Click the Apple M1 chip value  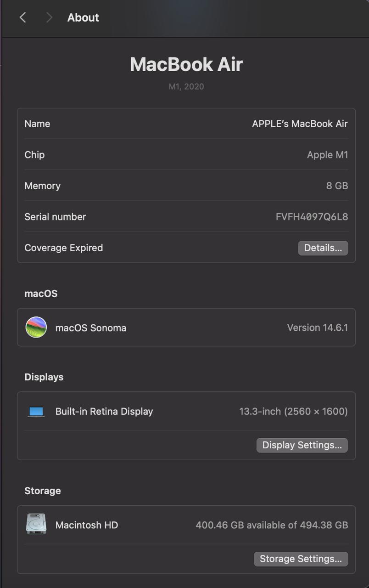point(327,155)
